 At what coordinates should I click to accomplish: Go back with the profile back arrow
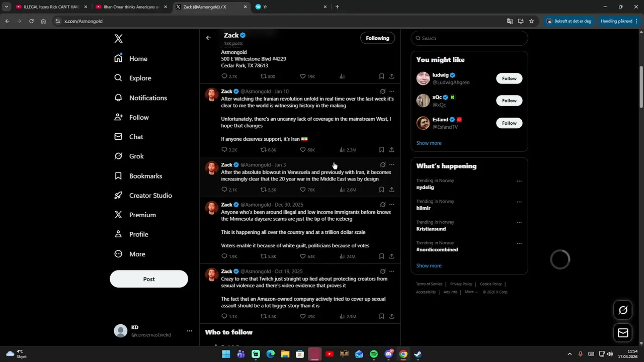pyautogui.click(x=208, y=38)
